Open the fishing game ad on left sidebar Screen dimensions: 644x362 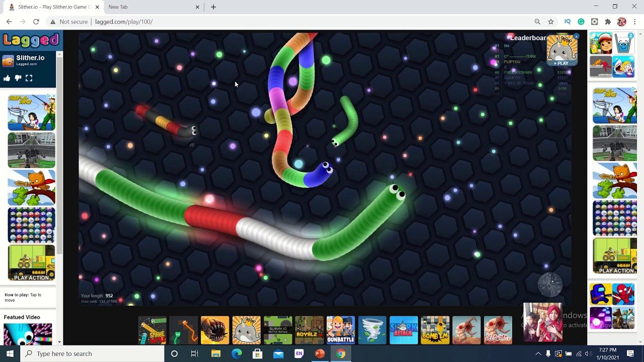tap(31, 113)
